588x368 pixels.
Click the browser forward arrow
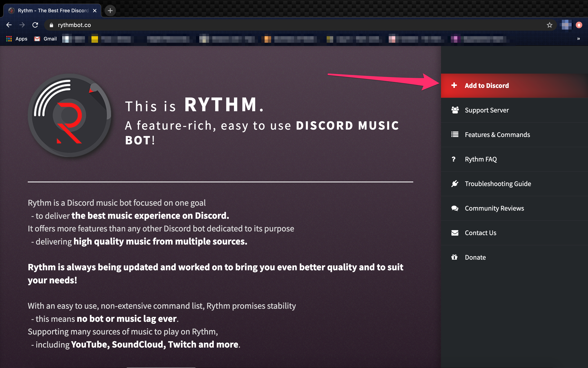pos(22,25)
